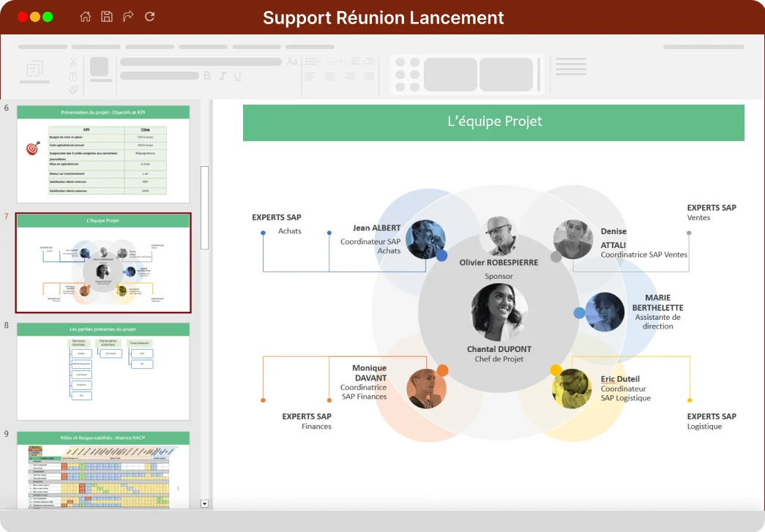Select the 'Eric Duteil' name text

620,379
